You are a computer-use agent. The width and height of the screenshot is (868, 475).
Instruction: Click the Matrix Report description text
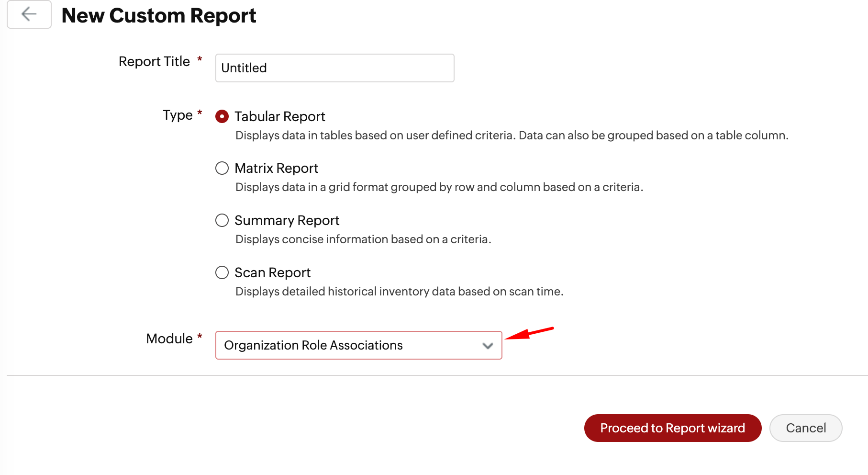[x=439, y=187]
